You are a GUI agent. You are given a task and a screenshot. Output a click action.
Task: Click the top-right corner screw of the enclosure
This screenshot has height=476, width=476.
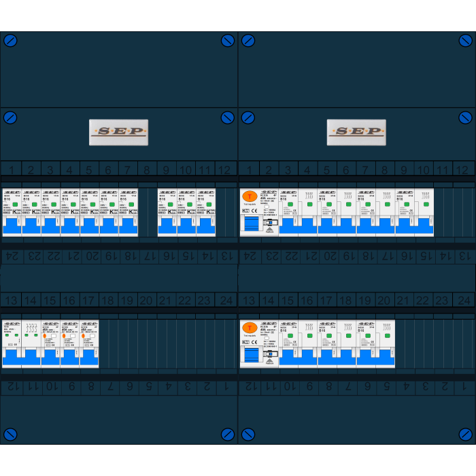pyautogui.click(x=466, y=40)
